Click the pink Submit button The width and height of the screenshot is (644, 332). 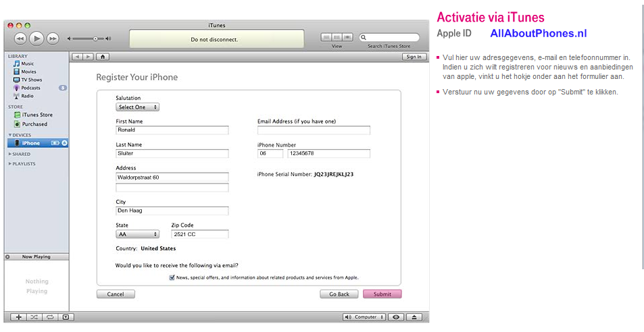click(382, 294)
